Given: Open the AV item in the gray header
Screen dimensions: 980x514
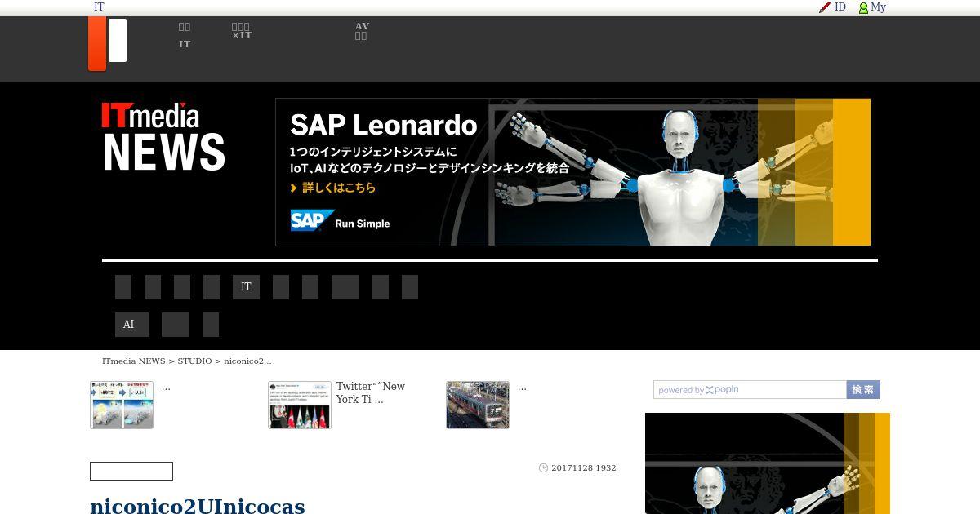Looking at the screenshot, I should click(362, 31).
